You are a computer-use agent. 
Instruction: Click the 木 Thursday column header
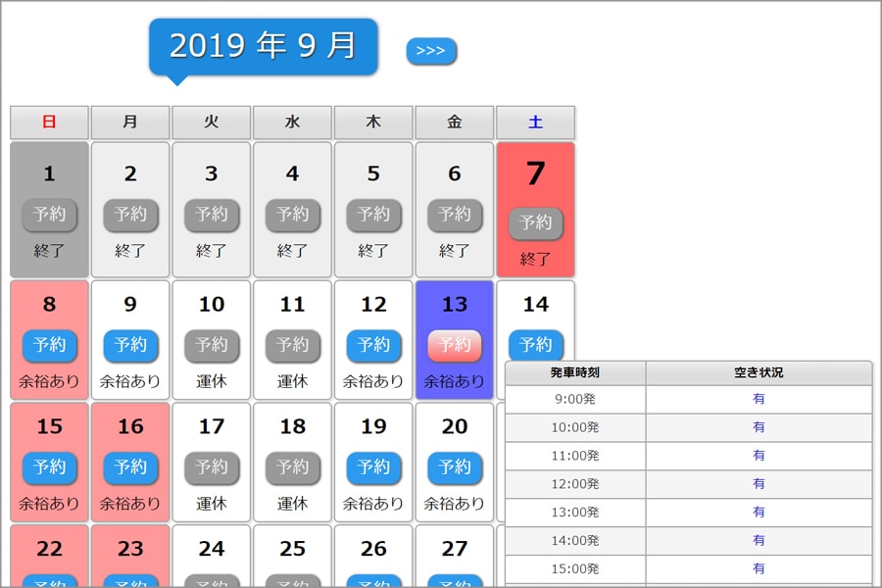pos(373,122)
